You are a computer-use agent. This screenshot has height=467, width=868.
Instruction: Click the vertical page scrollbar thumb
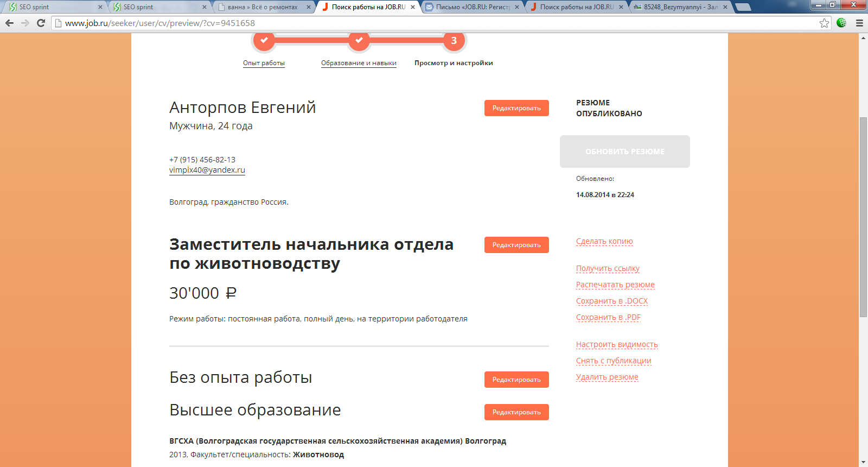pos(863,217)
